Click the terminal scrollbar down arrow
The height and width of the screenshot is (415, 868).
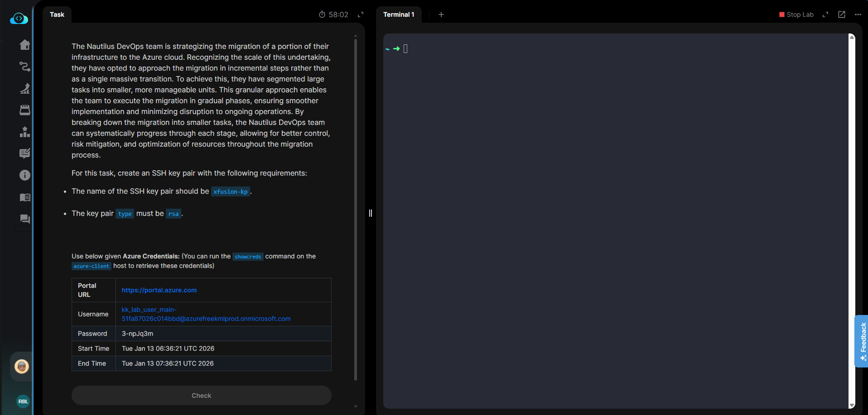(x=852, y=405)
